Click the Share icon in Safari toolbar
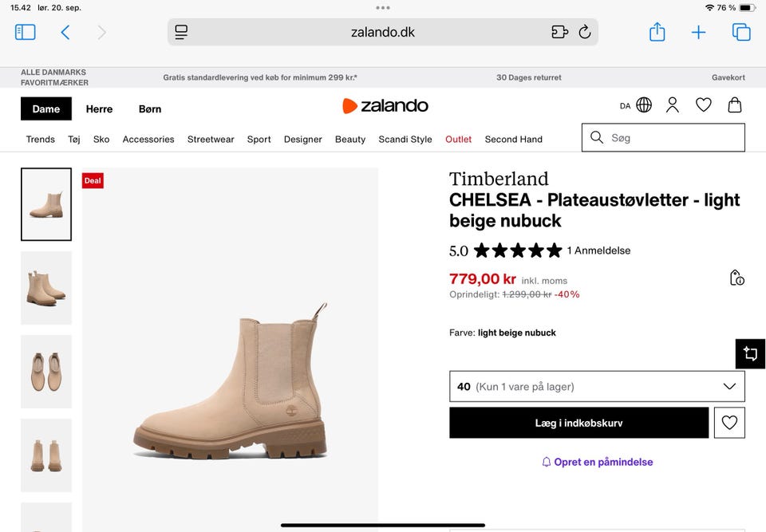 point(657,32)
